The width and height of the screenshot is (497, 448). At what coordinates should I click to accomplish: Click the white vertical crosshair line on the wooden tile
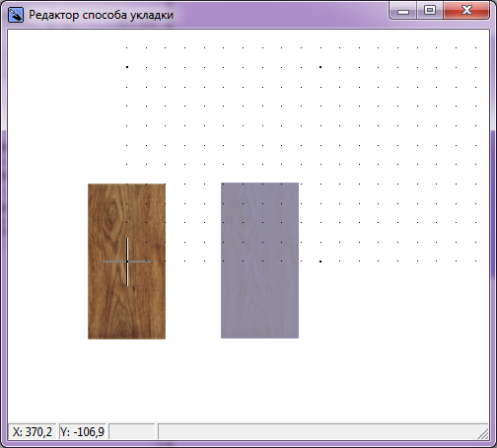click(127, 261)
